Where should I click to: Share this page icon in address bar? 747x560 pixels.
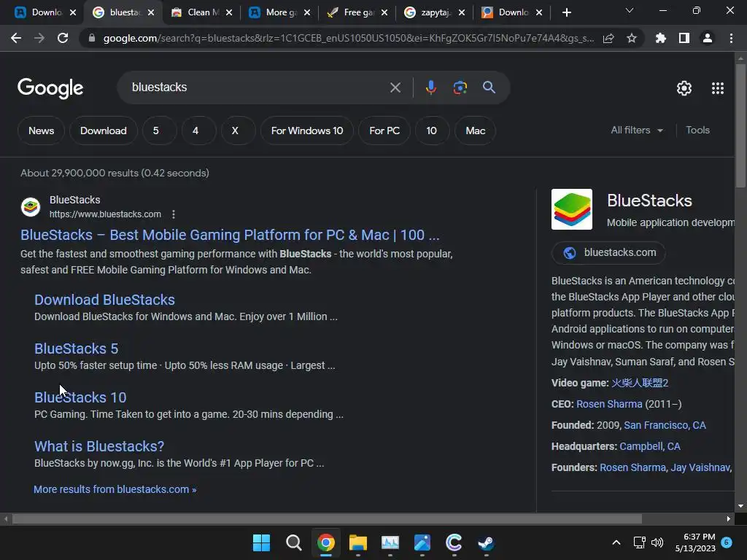(608, 38)
